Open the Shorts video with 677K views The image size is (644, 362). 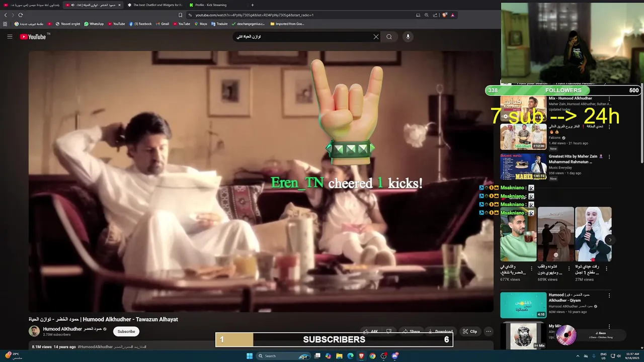tap(518, 234)
